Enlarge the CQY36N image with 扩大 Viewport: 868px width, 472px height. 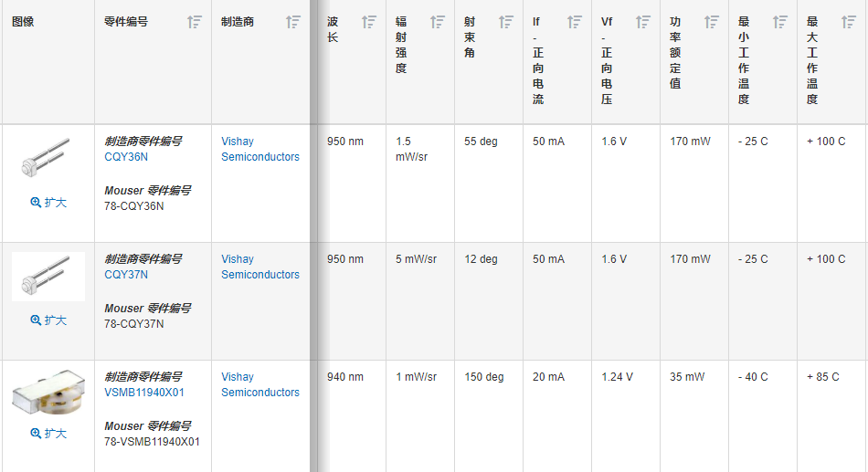click(48, 203)
